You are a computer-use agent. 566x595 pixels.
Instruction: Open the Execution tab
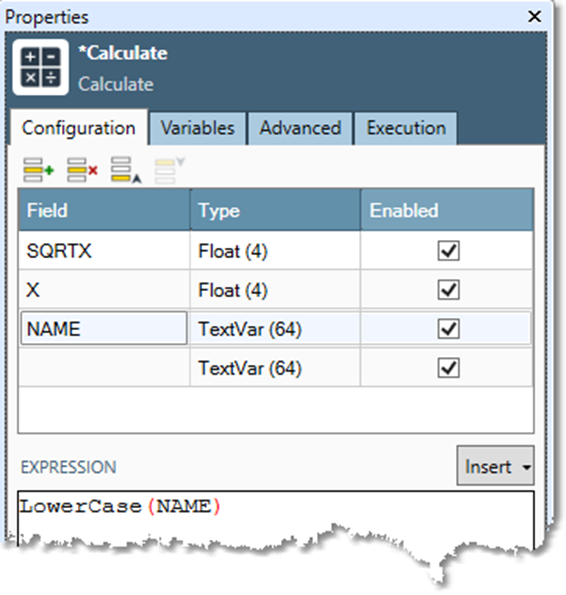406,128
